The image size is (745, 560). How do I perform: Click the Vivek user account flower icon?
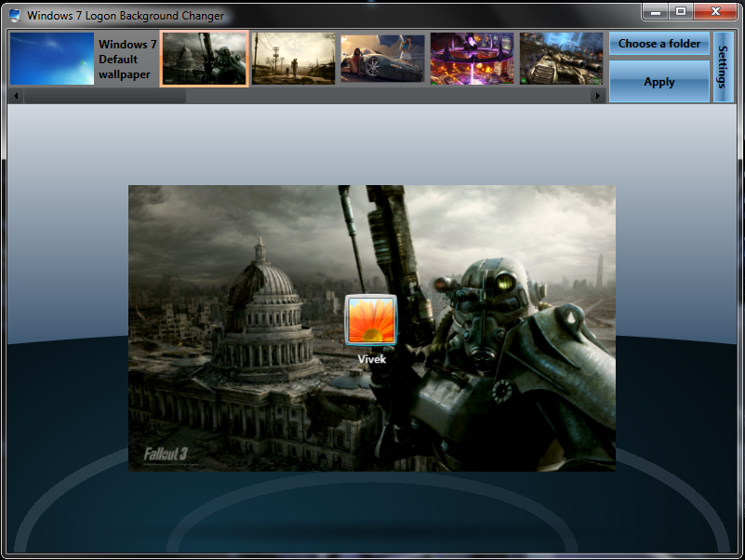tap(370, 320)
